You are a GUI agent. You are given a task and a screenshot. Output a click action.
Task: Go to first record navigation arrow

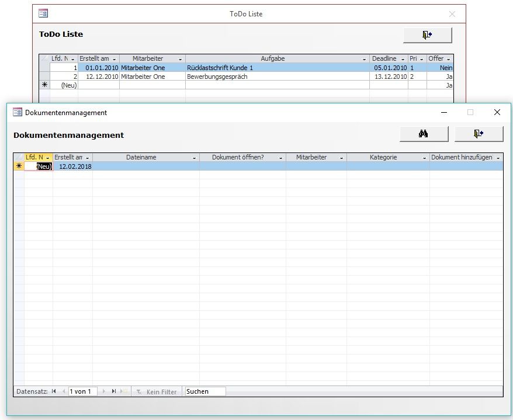(54, 391)
